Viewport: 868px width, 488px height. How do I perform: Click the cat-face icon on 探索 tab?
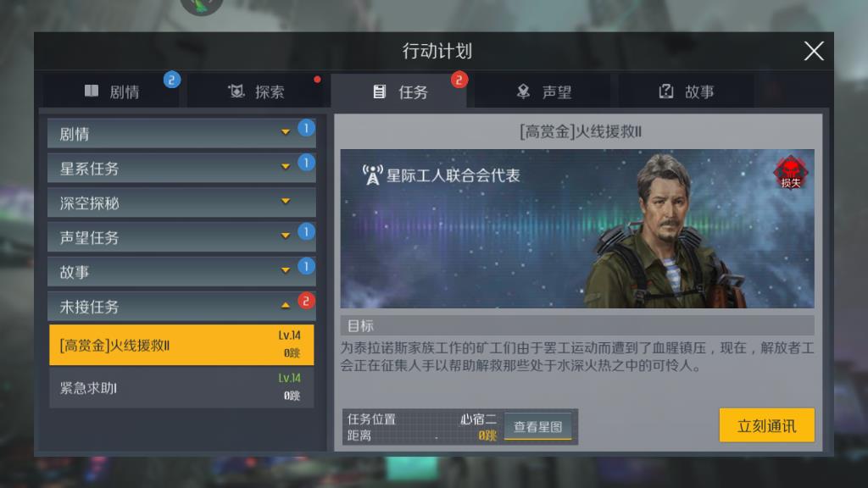237,91
